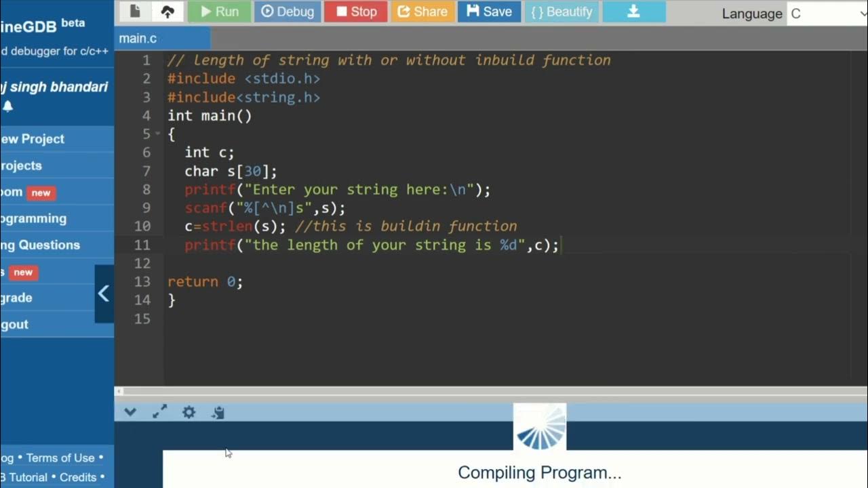868x488 pixels.
Task: Fold the code block at line 5
Action: pos(158,134)
